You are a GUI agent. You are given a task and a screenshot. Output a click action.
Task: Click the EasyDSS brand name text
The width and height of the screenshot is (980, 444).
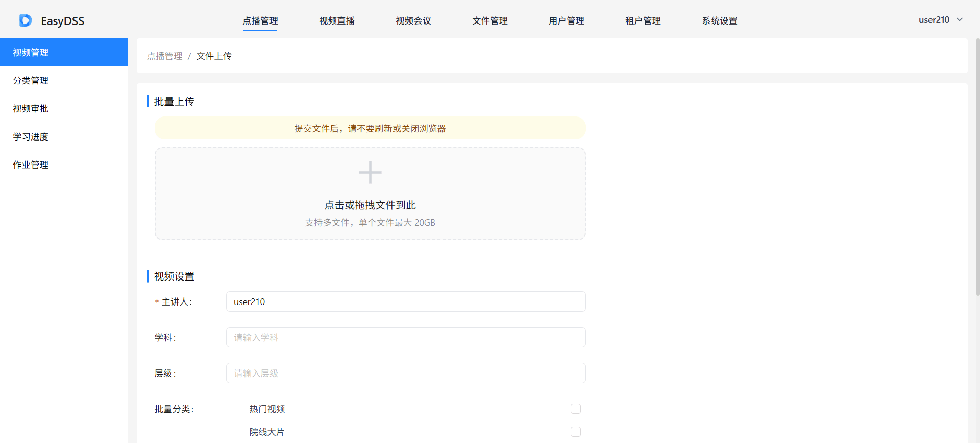click(63, 21)
